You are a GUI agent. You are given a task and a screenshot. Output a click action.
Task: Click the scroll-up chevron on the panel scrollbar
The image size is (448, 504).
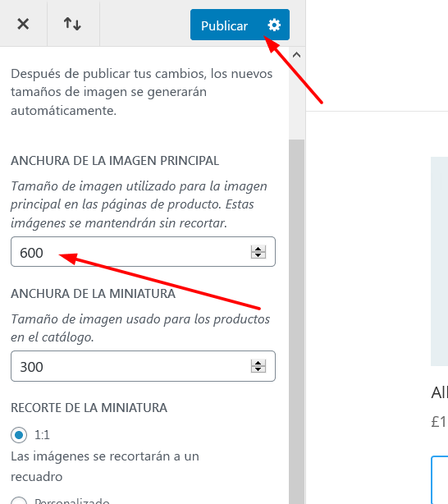tap(296, 55)
